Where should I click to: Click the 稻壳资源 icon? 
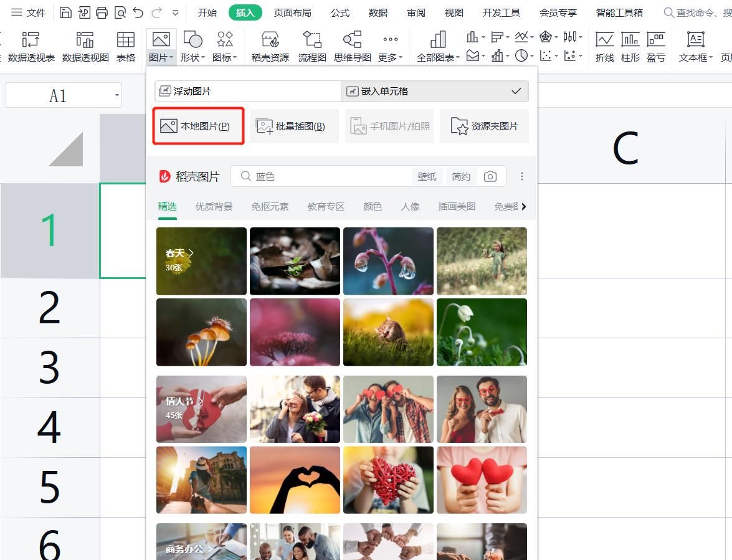(x=270, y=47)
